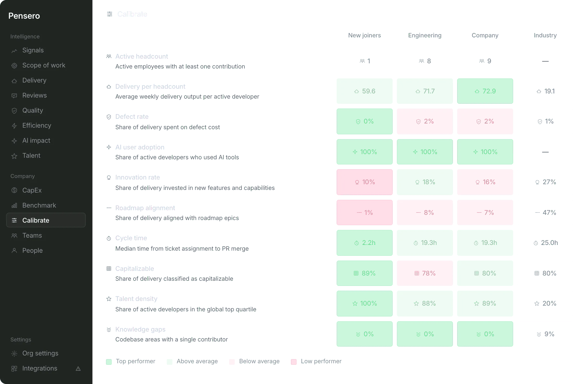Click the AI impact sparkle icon
Screen dimensions: 588x384
tap(14, 141)
